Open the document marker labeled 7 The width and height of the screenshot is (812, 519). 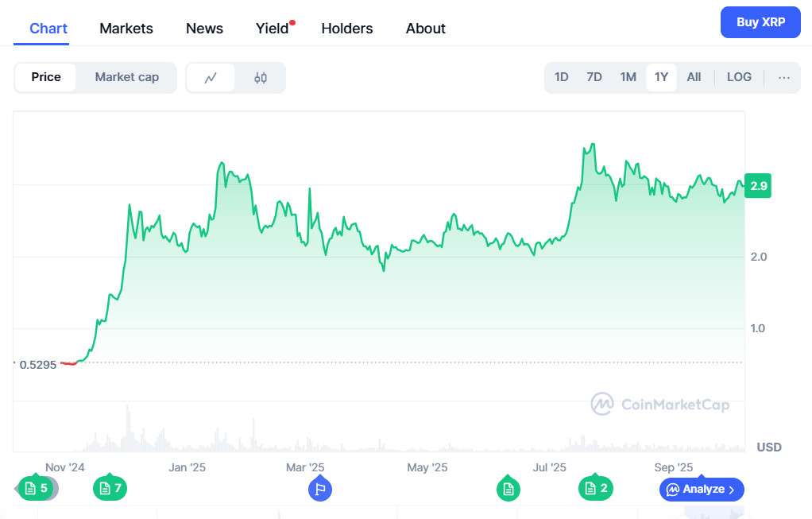110,488
